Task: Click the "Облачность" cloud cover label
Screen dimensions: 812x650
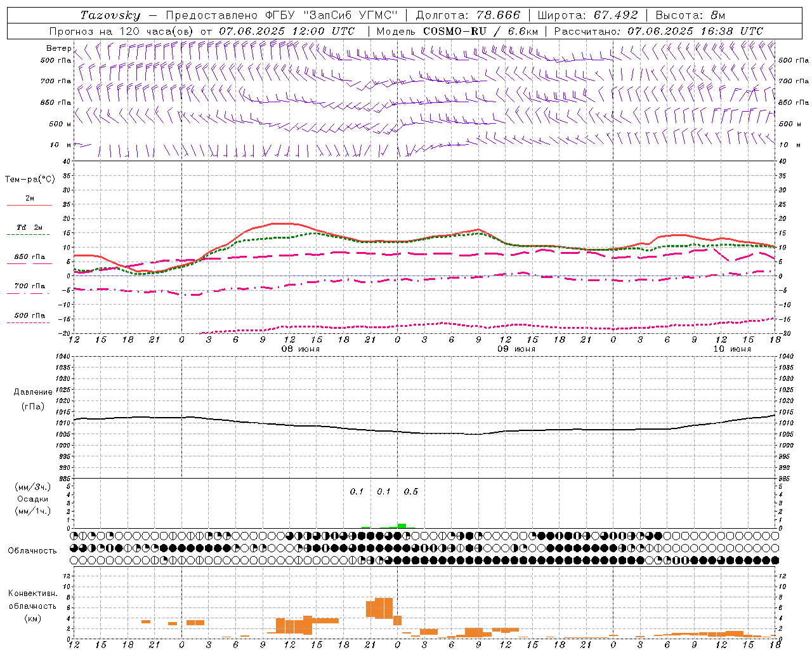Action: click(x=32, y=550)
